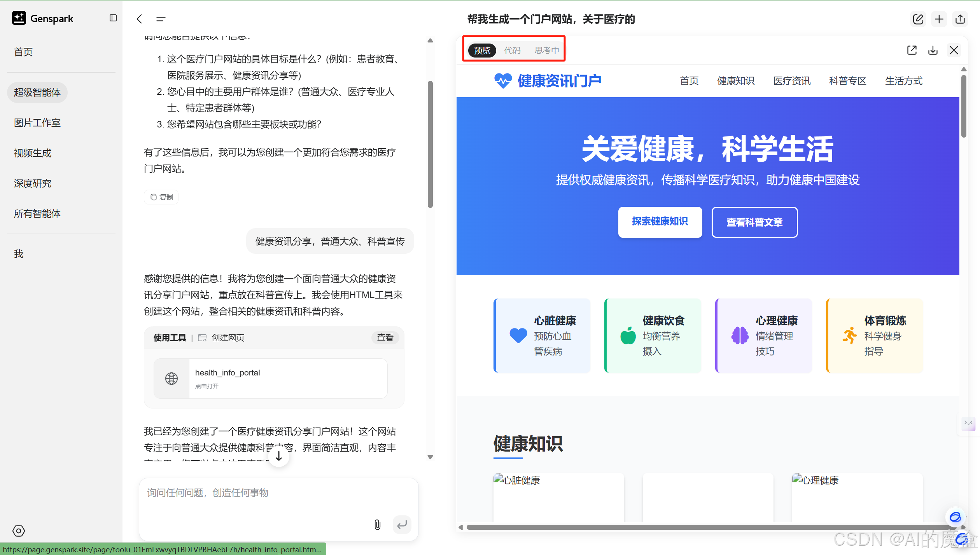Click the share upload icon
This screenshot has height=555, width=980.
(x=960, y=19)
